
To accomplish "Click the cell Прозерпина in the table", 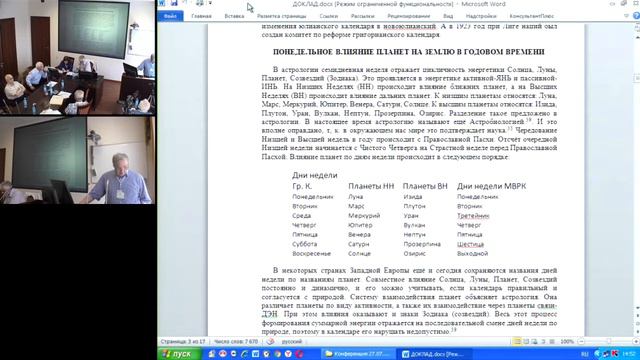I will (x=422, y=244).
